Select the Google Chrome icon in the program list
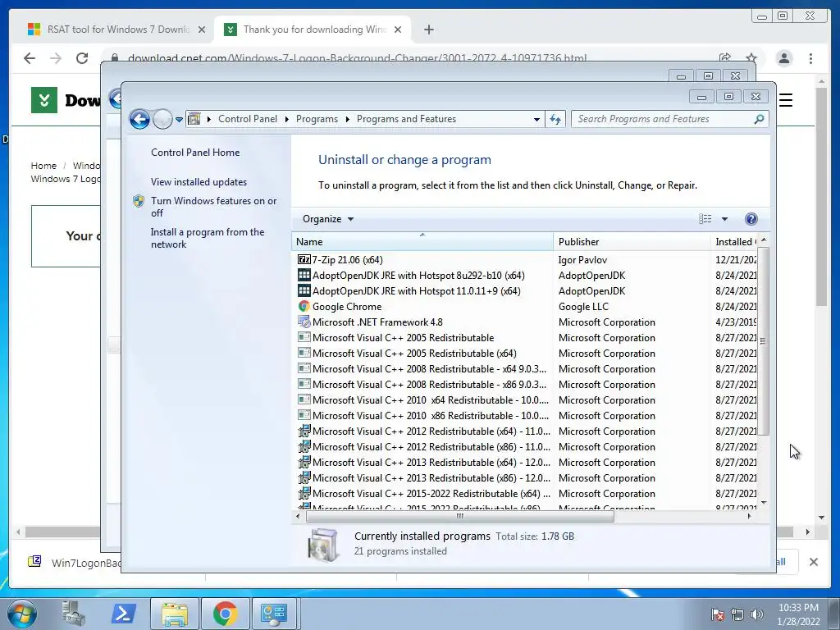The height and width of the screenshot is (630, 840). 304,306
